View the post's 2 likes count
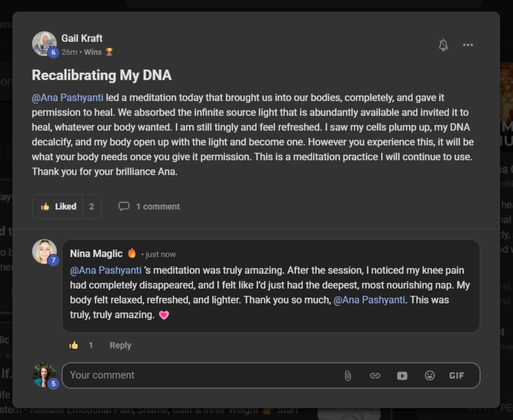Screen dimensions: 513x420 pyautogui.click(x=91, y=207)
